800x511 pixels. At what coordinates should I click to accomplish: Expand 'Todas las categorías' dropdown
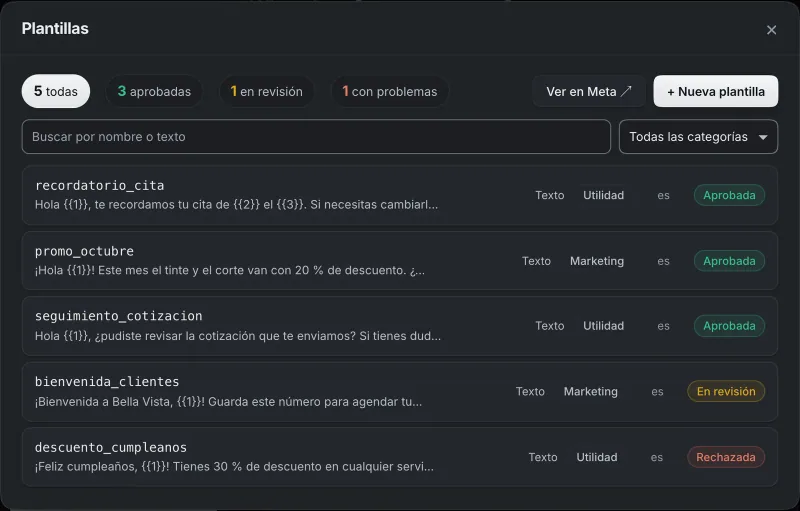click(698, 137)
